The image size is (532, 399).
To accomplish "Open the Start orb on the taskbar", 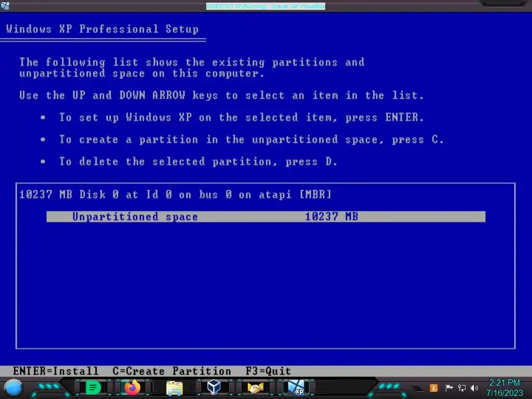I will (x=14, y=388).
